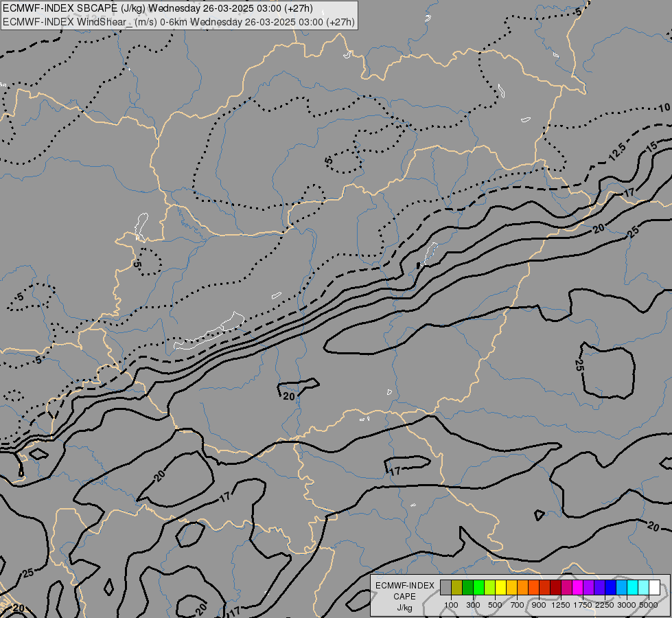This screenshot has width=672, height=618.
Task: Click the indigo swatch before 2250
Action: click(x=599, y=587)
